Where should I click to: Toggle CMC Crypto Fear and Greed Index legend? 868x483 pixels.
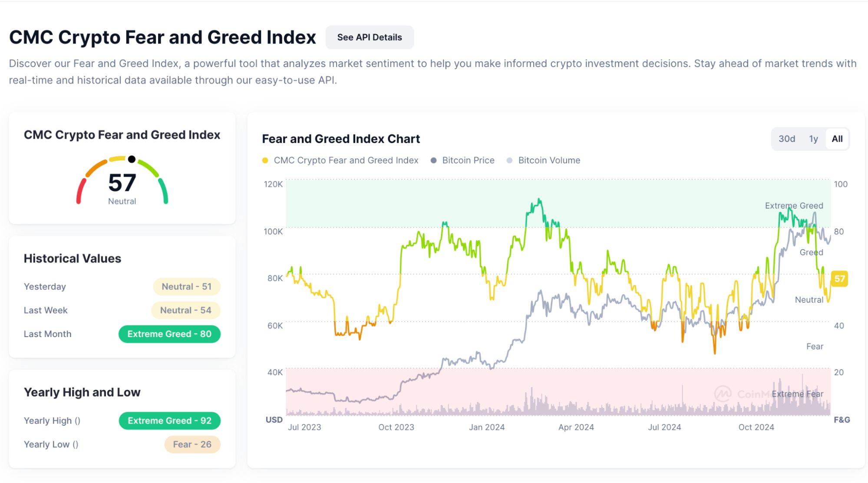click(346, 160)
